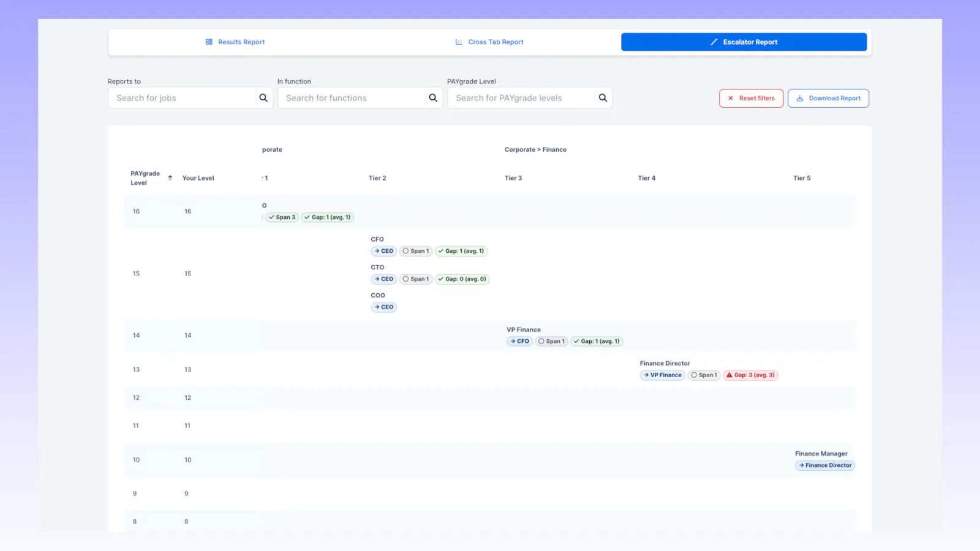Click the Span 3 badge in level 16 row
The height and width of the screenshot is (551, 980).
click(282, 217)
